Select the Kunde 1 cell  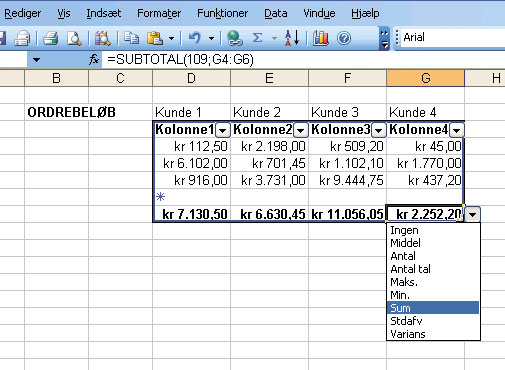click(x=192, y=112)
